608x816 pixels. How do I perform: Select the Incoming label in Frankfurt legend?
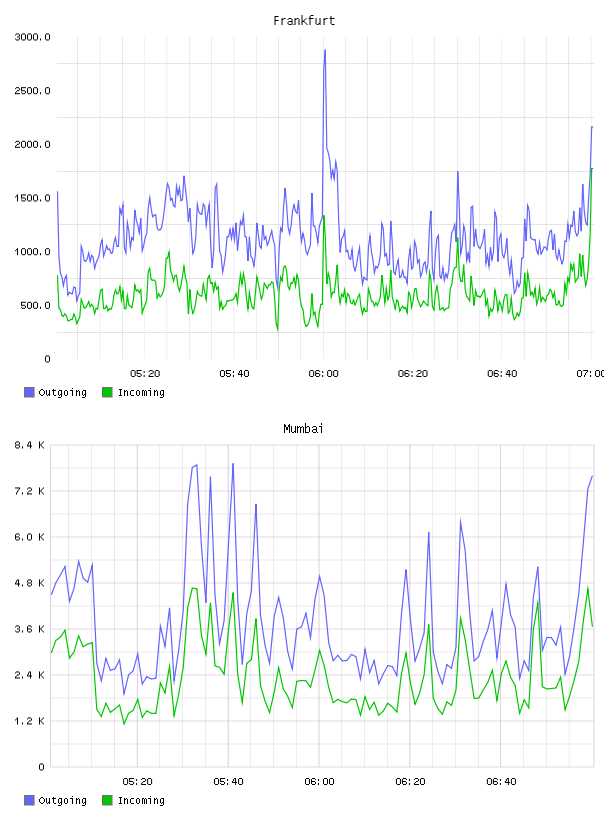click(141, 393)
